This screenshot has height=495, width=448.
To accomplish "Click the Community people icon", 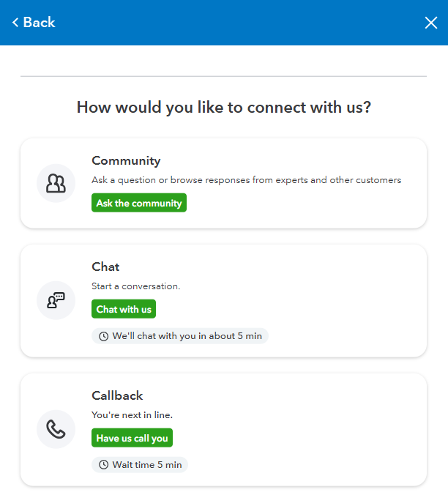I will click(56, 183).
